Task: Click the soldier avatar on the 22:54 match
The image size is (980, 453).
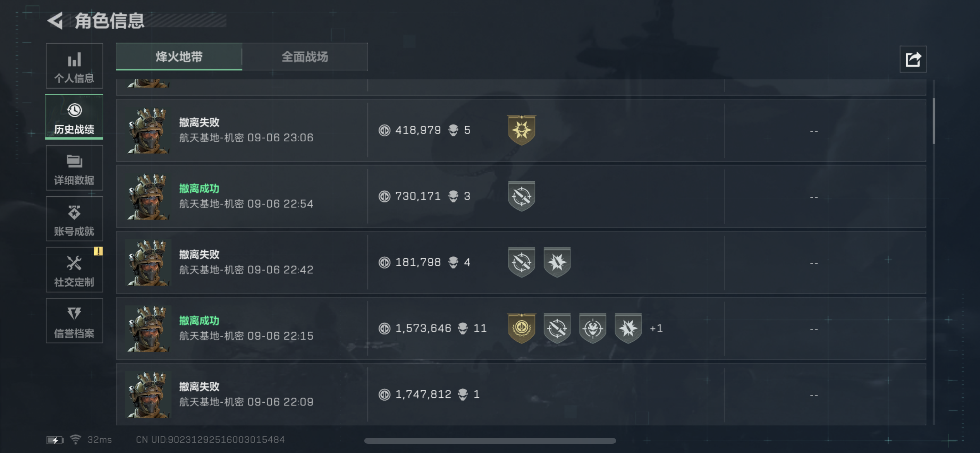Action: tap(149, 196)
